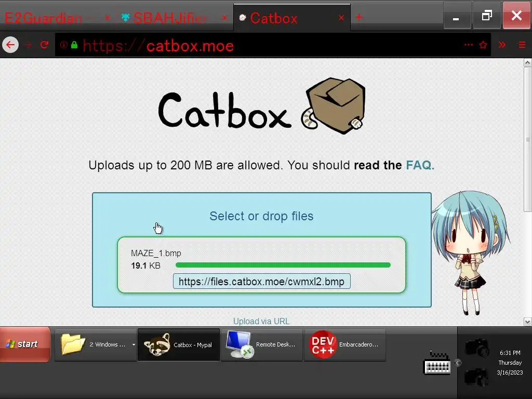Click the upper camera tray icon
Screen dimensions: 532x399
[477, 348]
